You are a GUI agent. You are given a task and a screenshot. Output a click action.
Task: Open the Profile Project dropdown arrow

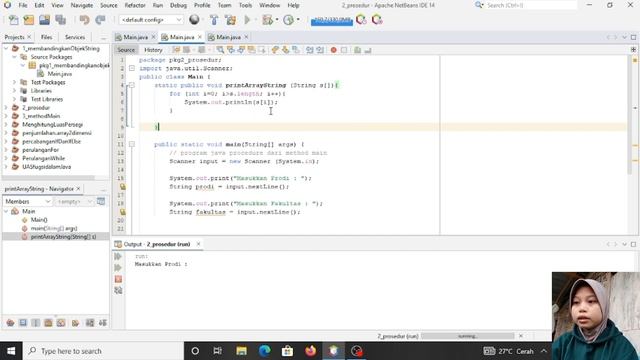(298, 20)
